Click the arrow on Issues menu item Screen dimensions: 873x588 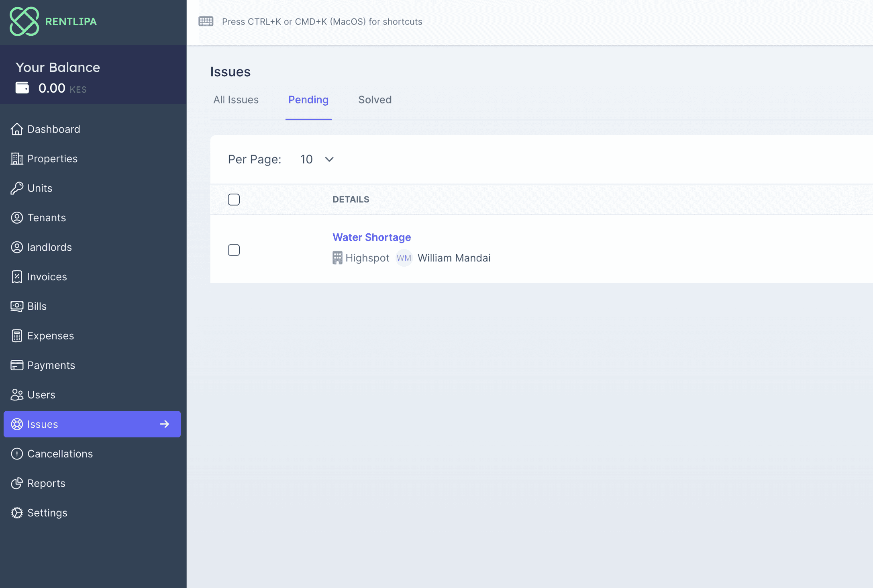165,424
